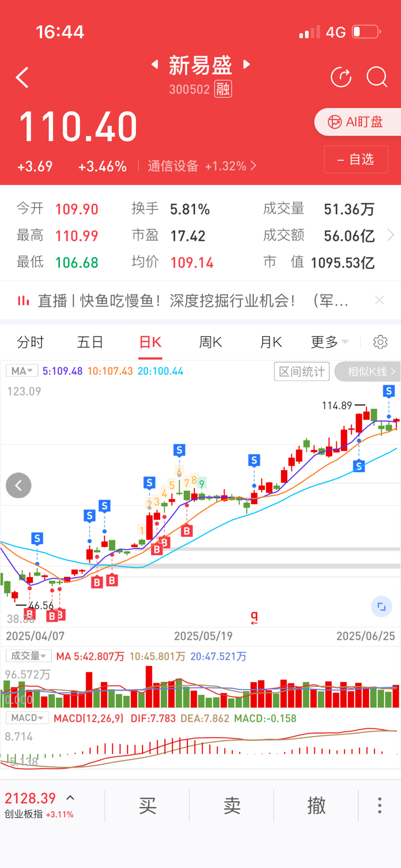The height and width of the screenshot is (868, 401).
Task: Tap the 撤 cancel order button
Action: 316,805
